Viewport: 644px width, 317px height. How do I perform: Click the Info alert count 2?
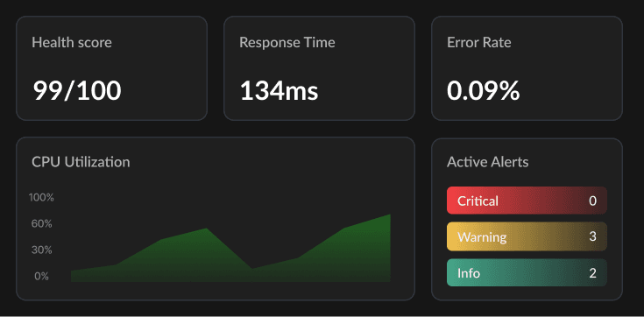(592, 273)
